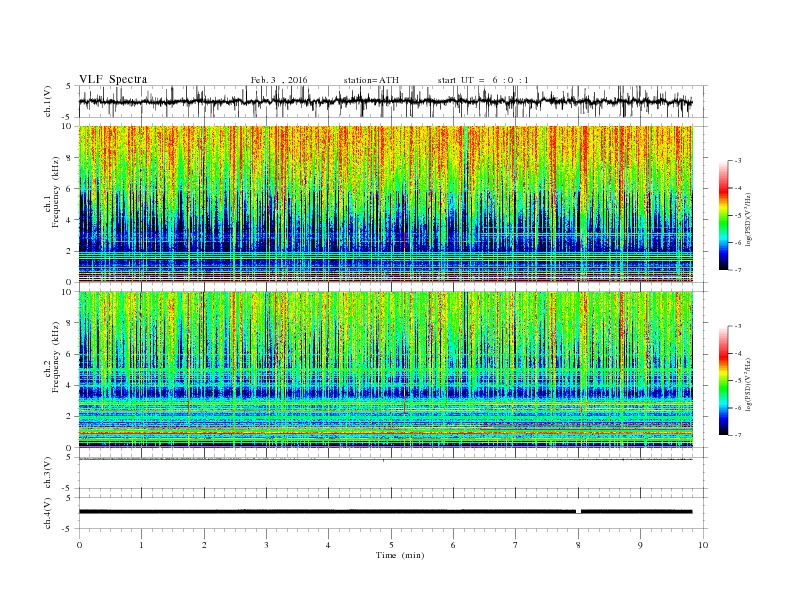The image size is (792, 612).
Task: Click the white gap in ch.4 trace
Action: click(x=578, y=512)
